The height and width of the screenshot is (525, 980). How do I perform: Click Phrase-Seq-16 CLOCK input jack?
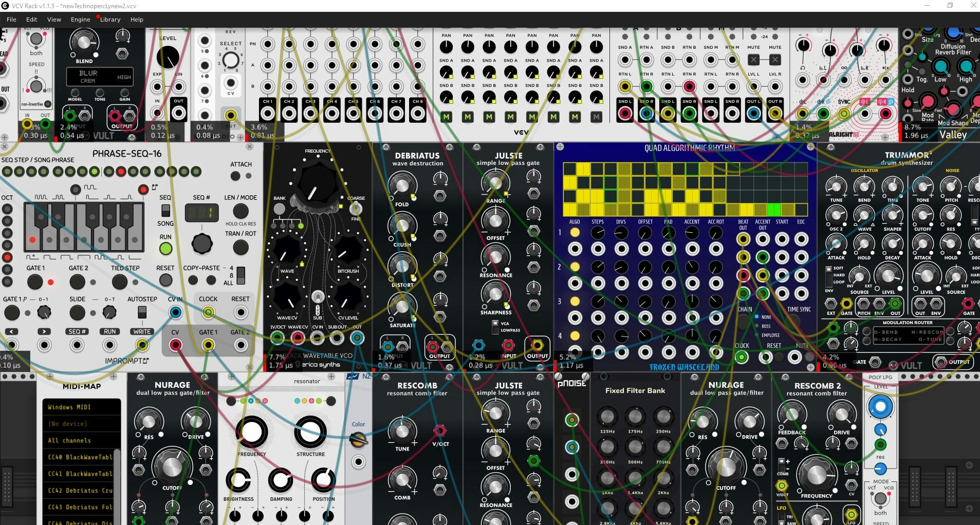pyautogui.click(x=208, y=312)
